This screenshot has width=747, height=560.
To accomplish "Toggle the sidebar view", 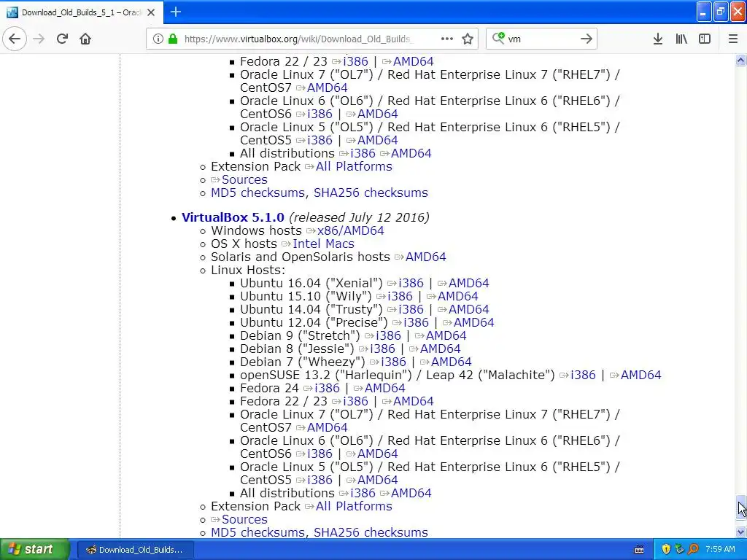I will [705, 39].
